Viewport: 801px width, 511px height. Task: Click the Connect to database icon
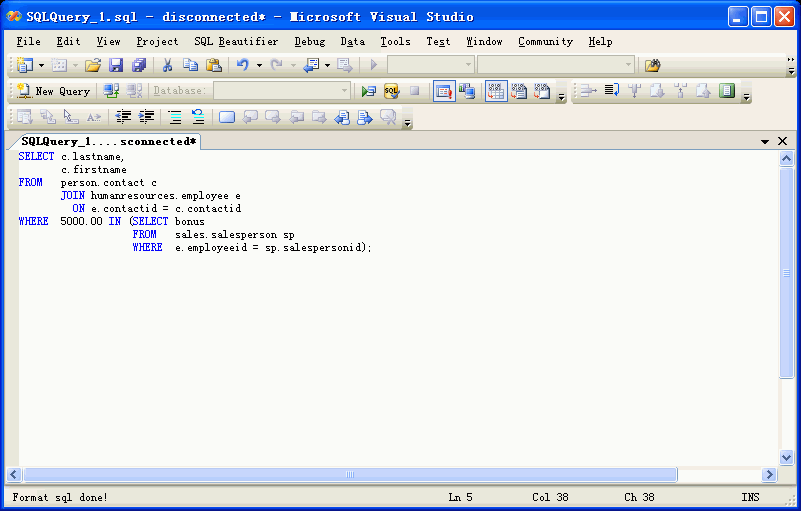click(111, 91)
